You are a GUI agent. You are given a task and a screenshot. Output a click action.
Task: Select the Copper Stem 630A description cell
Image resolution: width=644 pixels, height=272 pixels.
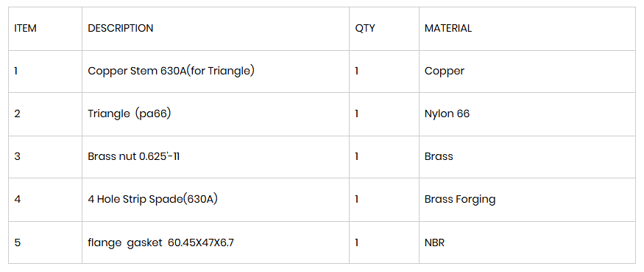click(x=216, y=72)
